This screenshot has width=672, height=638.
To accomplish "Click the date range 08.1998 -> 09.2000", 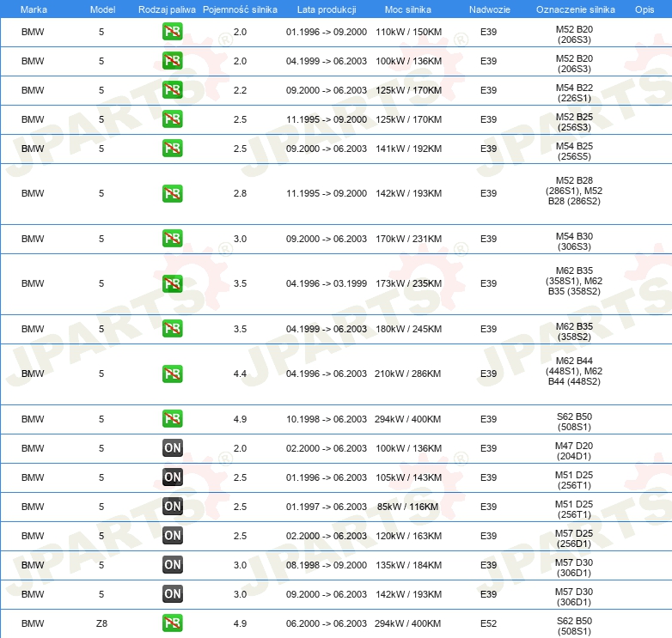I will pyautogui.click(x=327, y=565).
